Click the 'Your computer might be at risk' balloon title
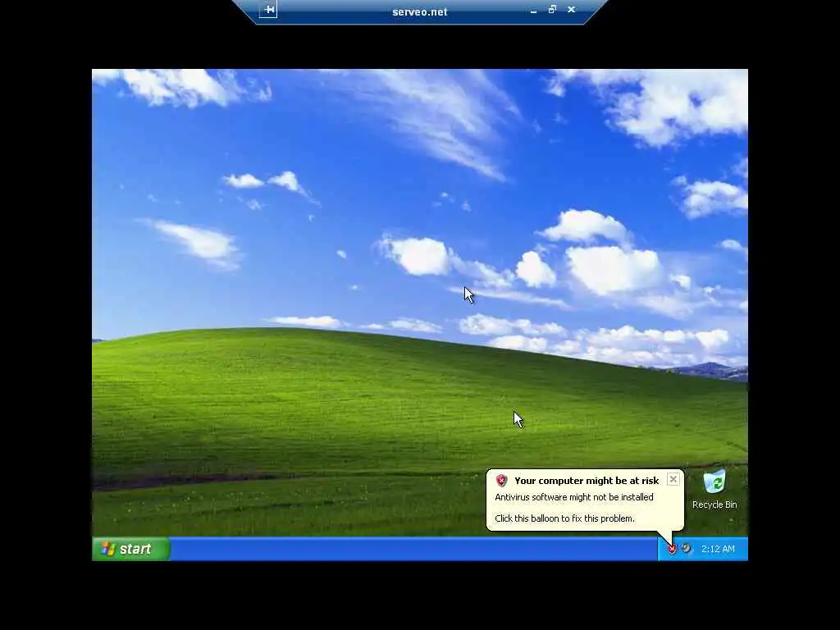The image size is (840, 630). pos(587,481)
